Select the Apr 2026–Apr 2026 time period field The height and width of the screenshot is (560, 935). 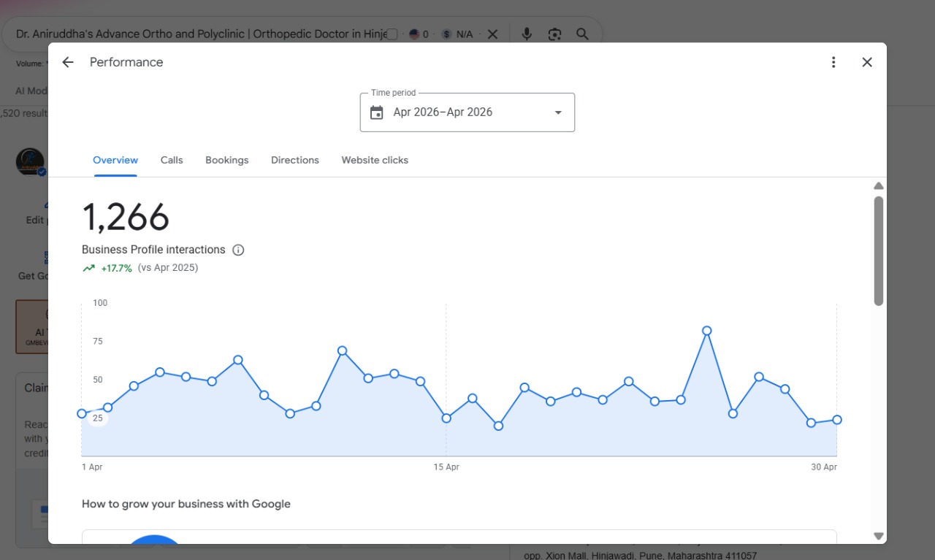pyautogui.click(x=467, y=112)
